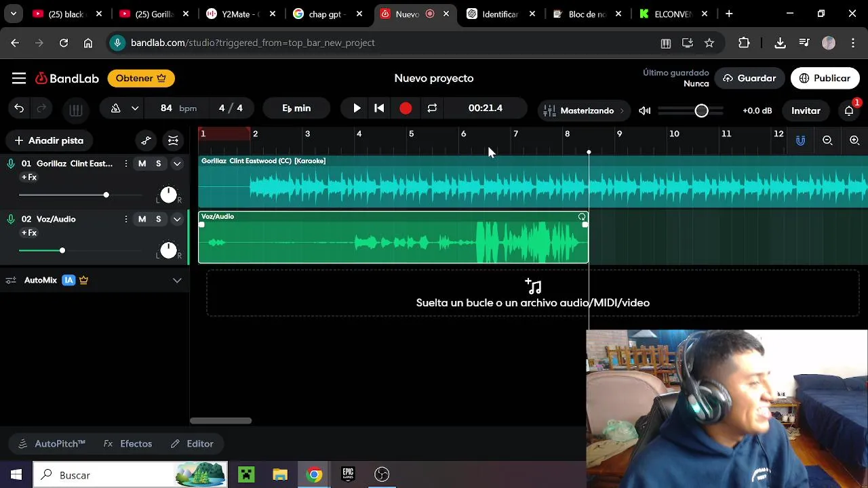
Task: Publish the project with Publicar
Action: click(x=825, y=79)
